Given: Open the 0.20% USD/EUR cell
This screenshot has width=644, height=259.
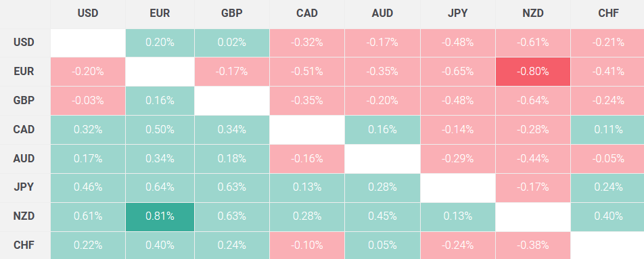Looking at the screenshot, I should [x=160, y=43].
